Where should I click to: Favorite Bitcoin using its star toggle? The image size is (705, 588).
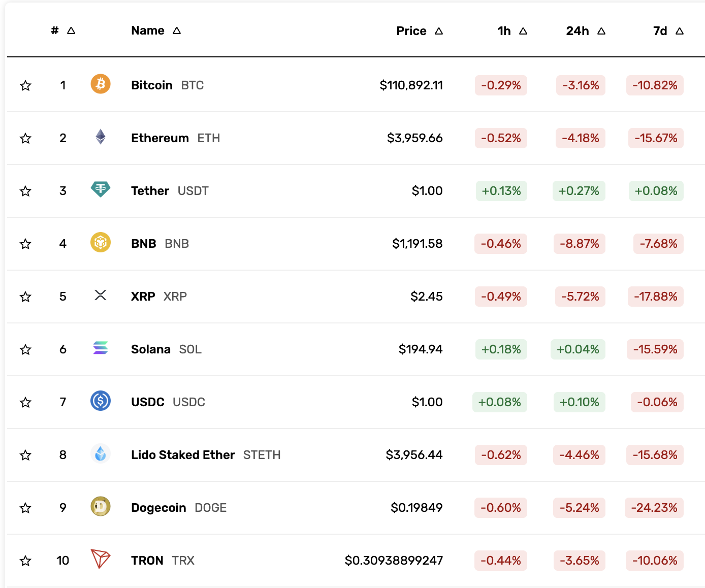tap(25, 85)
